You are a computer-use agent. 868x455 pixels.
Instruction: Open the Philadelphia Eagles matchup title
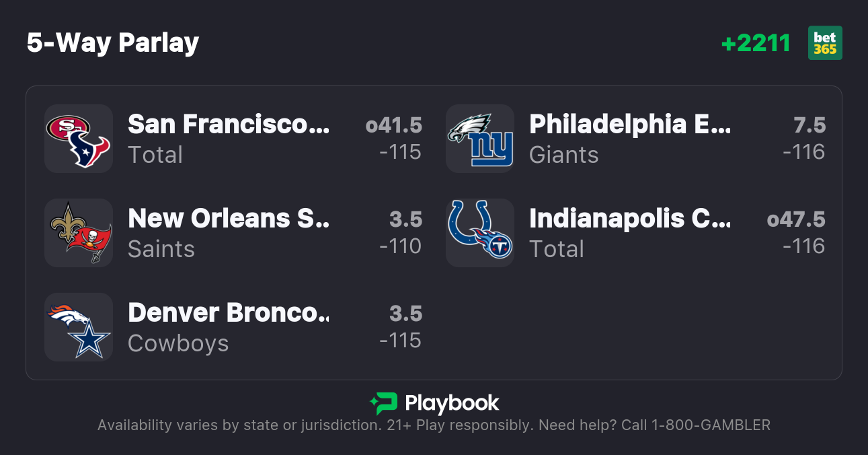point(629,125)
